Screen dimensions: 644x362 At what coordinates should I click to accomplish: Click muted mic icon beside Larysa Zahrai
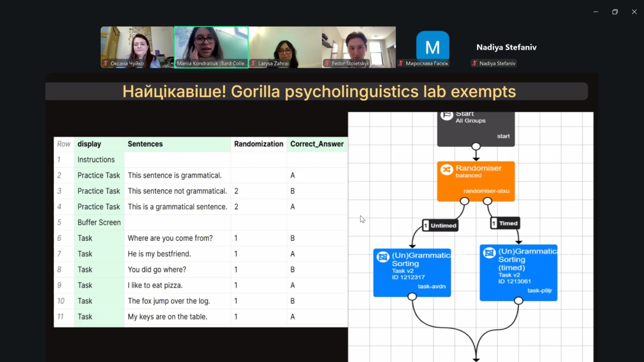253,63
